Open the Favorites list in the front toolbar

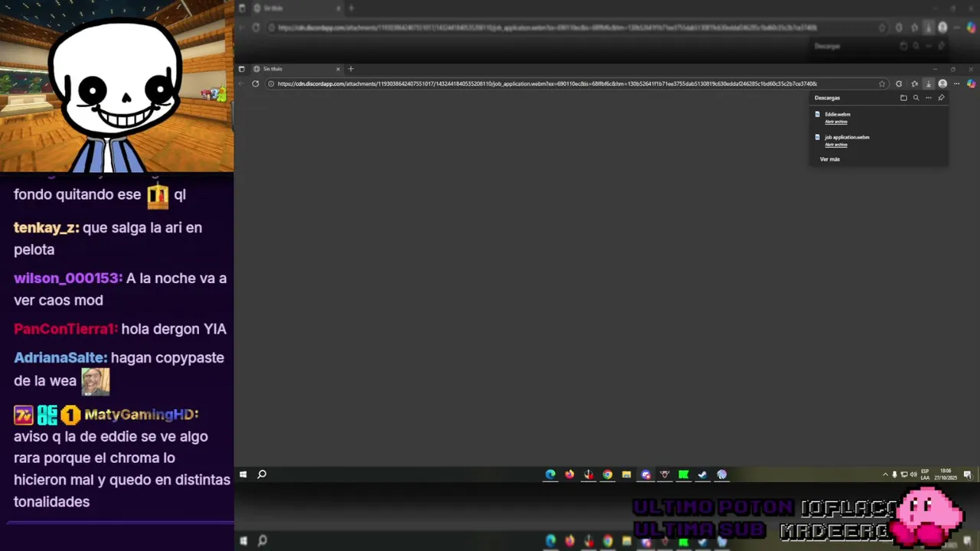(x=914, y=83)
